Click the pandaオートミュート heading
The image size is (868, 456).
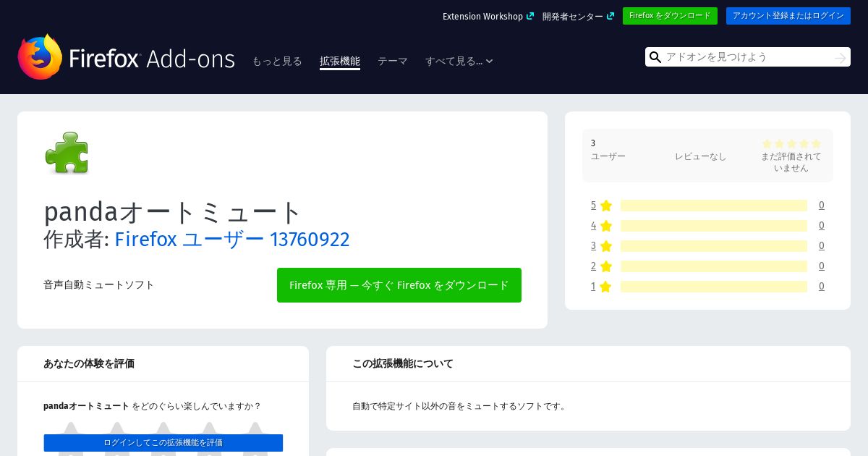pos(172,212)
